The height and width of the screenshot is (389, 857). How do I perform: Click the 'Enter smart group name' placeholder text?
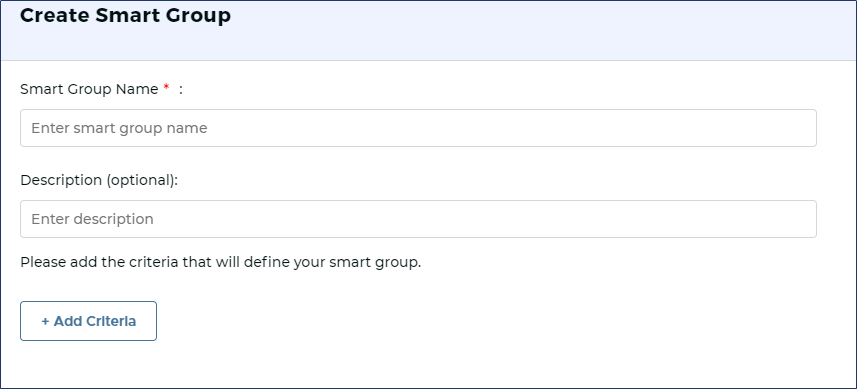pyautogui.click(x=119, y=128)
